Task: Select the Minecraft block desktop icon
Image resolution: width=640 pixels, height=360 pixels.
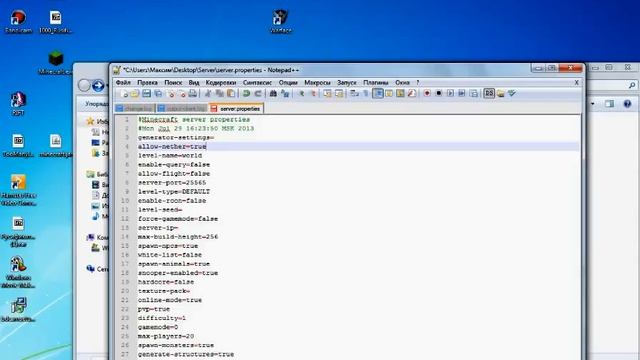Action: pyautogui.click(x=56, y=63)
